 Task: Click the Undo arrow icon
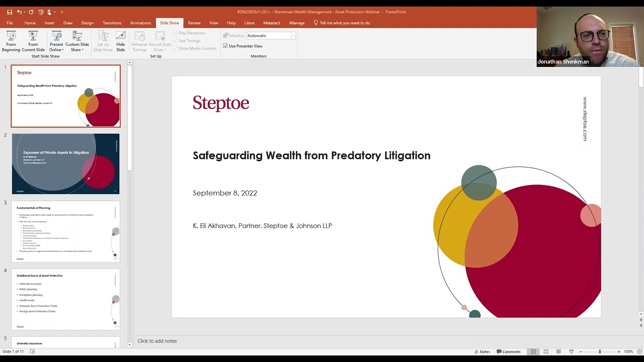click(19, 12)
